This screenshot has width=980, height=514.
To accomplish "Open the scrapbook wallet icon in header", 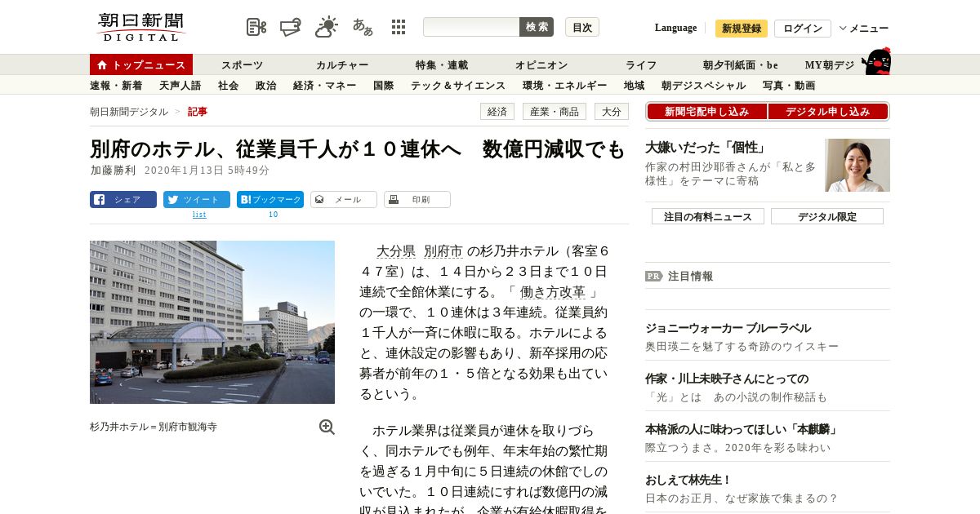I will click(291, 27).
